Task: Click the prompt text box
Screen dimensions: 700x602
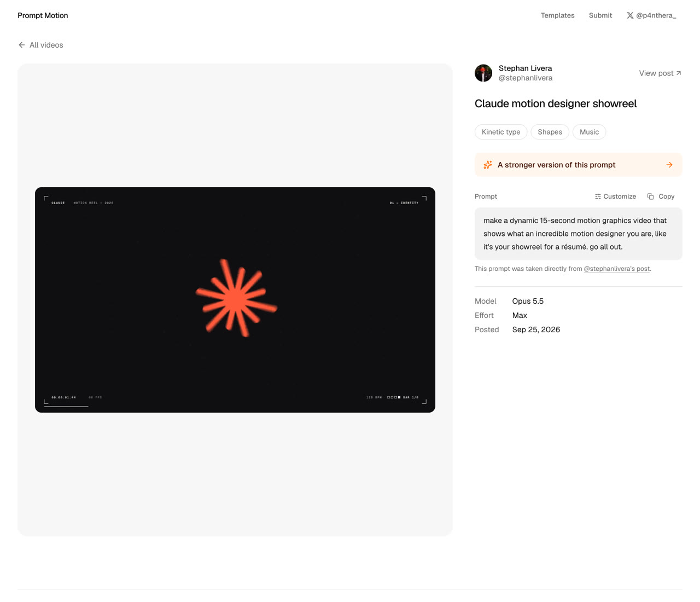Action: (x=579, y=234)
